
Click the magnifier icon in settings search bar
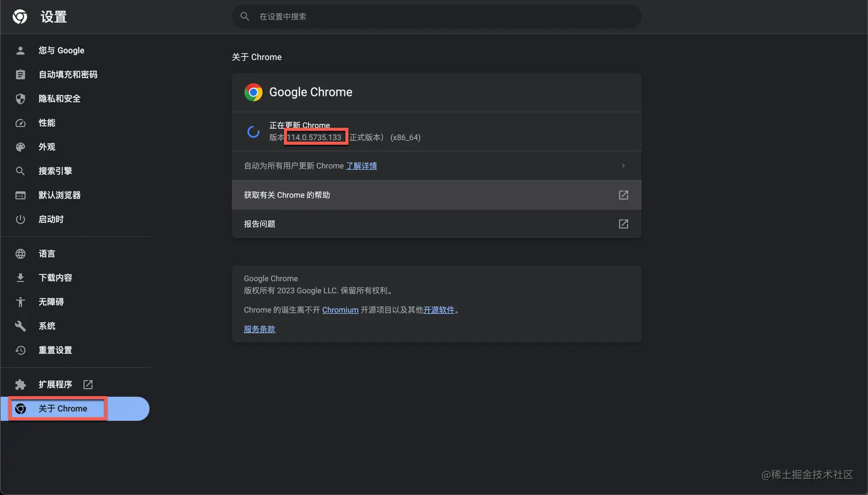tap(245, 17)
